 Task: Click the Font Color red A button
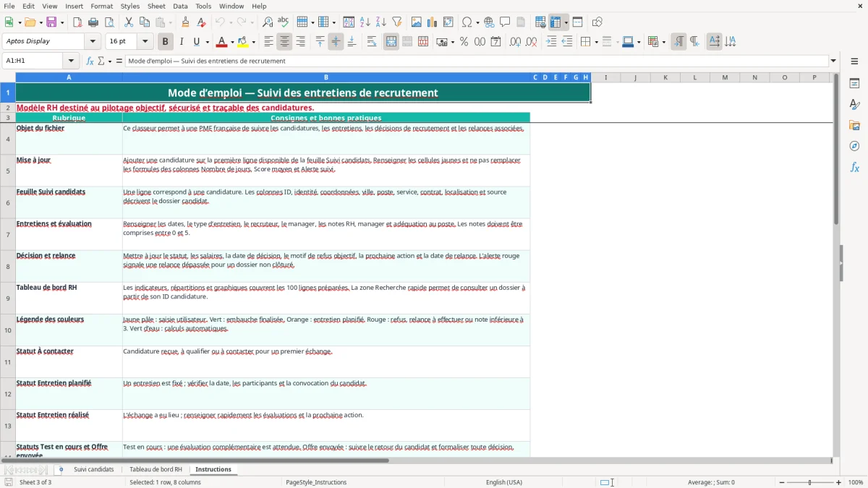coord(221,42)
